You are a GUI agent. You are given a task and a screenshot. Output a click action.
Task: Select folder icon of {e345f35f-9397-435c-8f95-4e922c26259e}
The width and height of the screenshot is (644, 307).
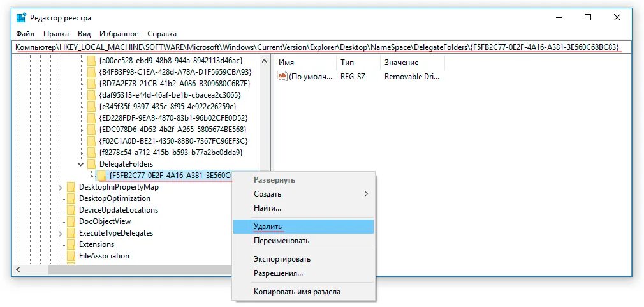tap(91, 107)
